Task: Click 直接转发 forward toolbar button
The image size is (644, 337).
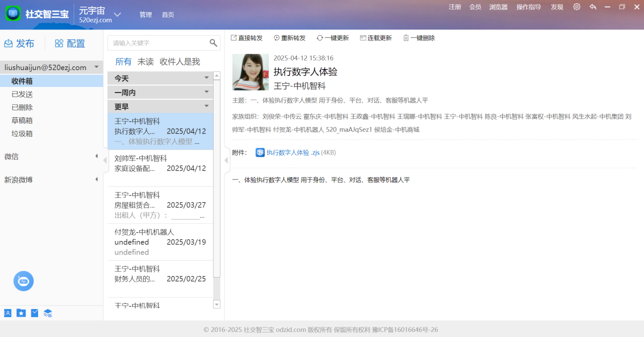Action: click(246, 38)
